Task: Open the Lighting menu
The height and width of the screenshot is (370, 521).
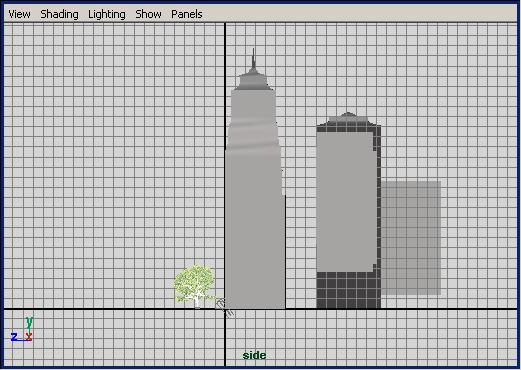Action: click(107, 14)
